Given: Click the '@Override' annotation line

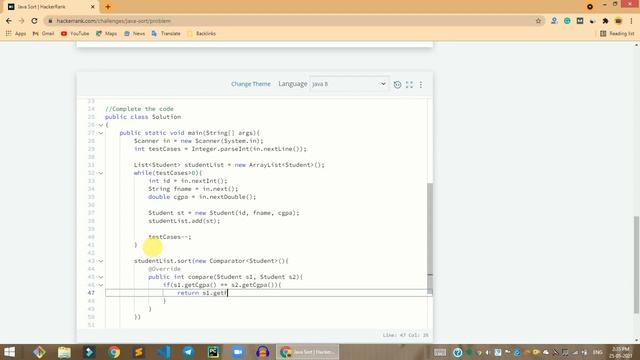Looking at the screenshot, I should (x=164, y=269).
